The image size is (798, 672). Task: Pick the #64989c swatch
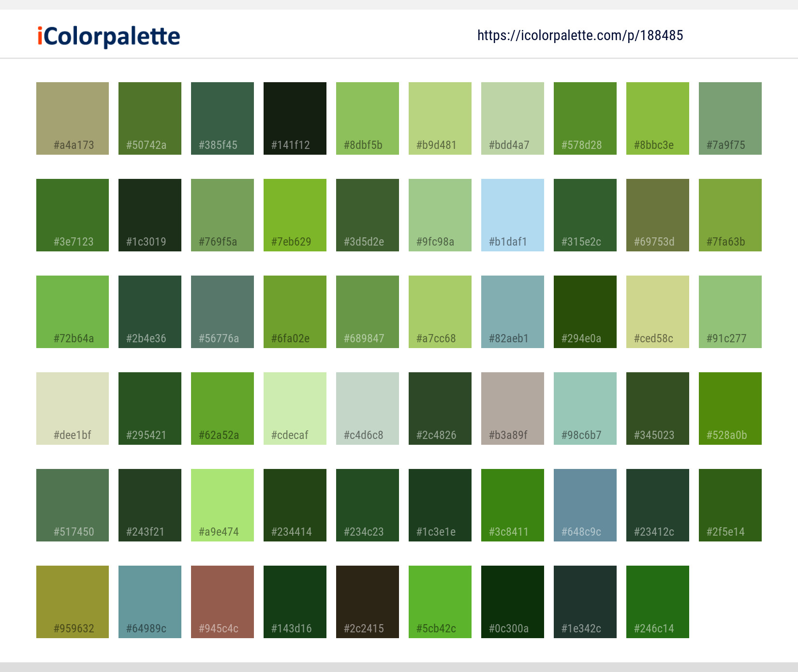(x=150, y=602)
